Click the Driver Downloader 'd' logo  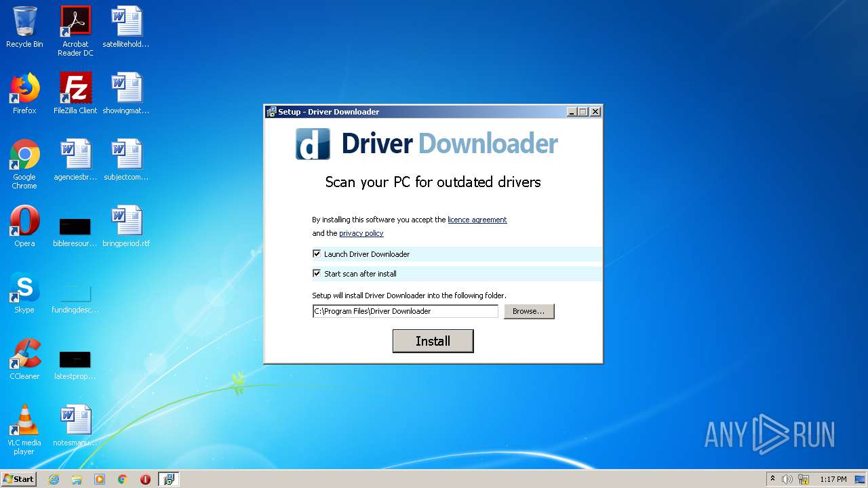(x=313, y=144)
